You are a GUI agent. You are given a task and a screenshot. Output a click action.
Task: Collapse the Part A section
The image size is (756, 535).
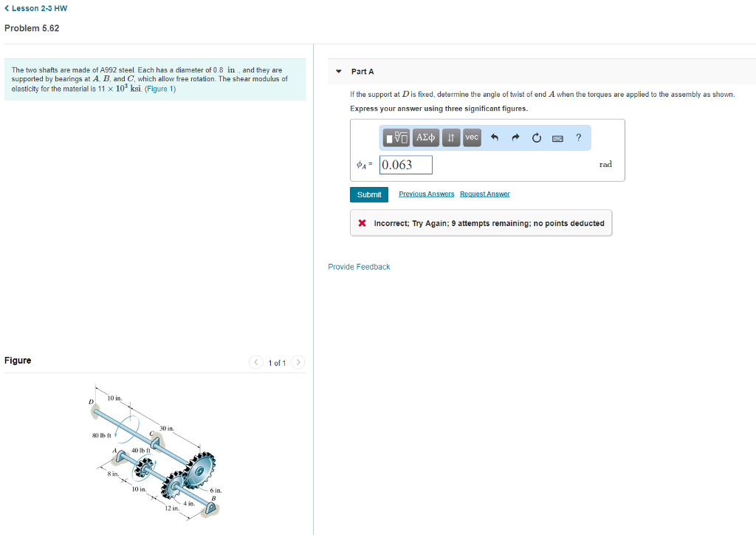pyautogui.click(x=339, y=71)
